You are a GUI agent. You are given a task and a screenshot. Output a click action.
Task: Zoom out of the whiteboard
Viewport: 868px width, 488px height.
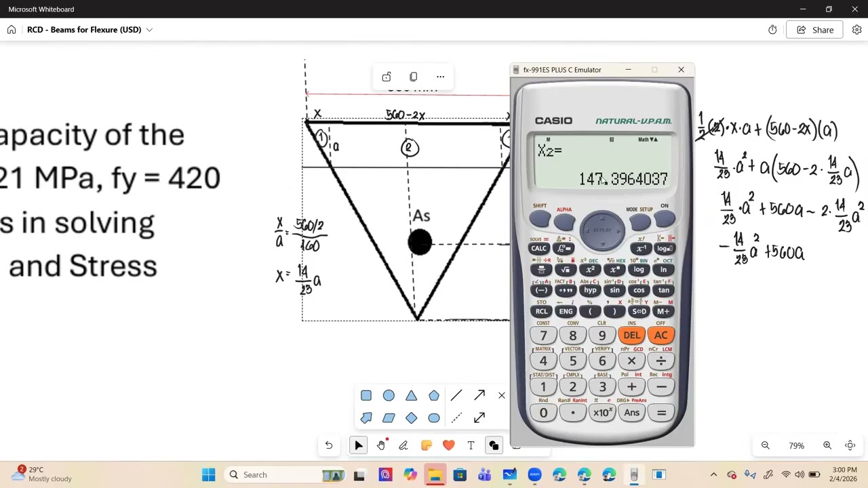(766, 445)
